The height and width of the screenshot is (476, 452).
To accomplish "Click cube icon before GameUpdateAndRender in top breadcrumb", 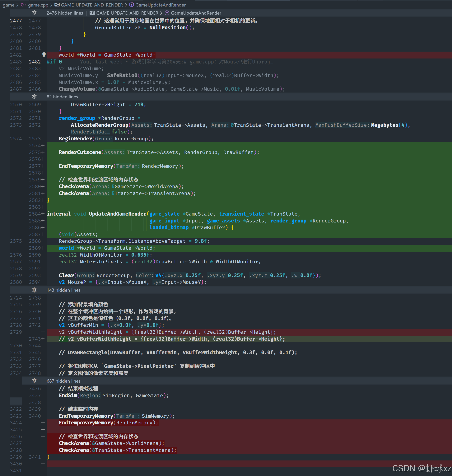I will click(x=132, y=5).
